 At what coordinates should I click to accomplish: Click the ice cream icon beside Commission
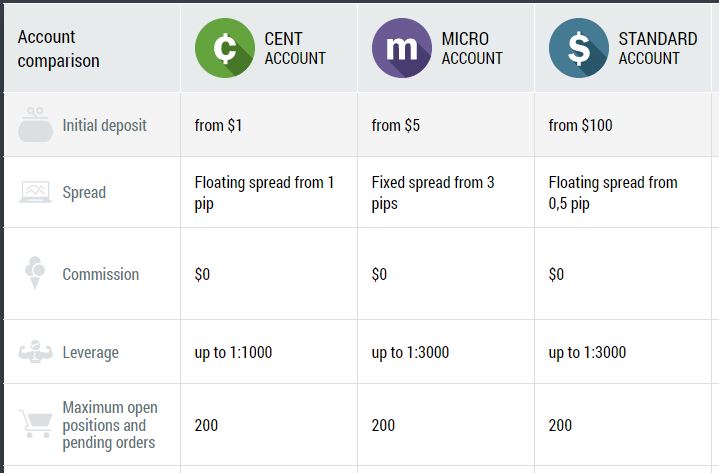pyautogui.click(x=35, y=273)
